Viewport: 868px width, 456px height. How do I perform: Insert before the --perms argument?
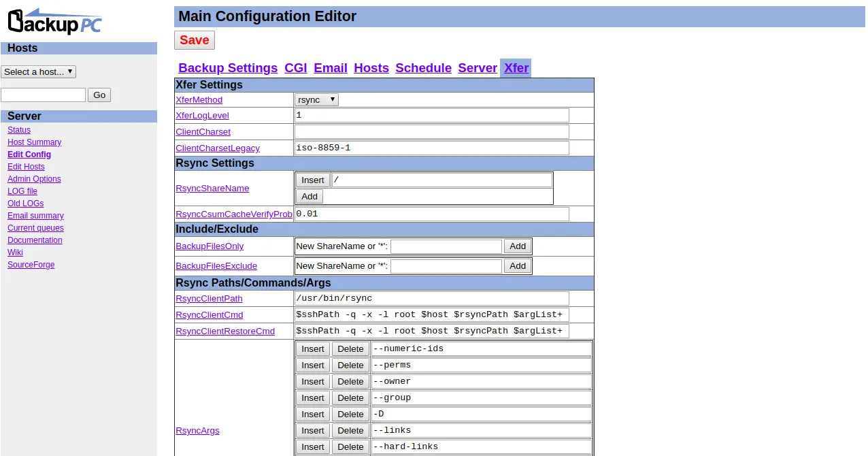click(313, 365)
